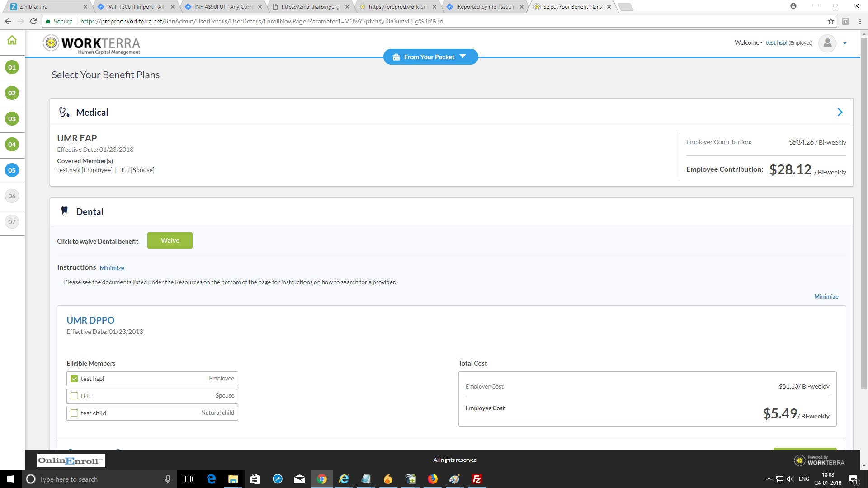
Task: Reload the page with refresh icon
Action: 33,21
